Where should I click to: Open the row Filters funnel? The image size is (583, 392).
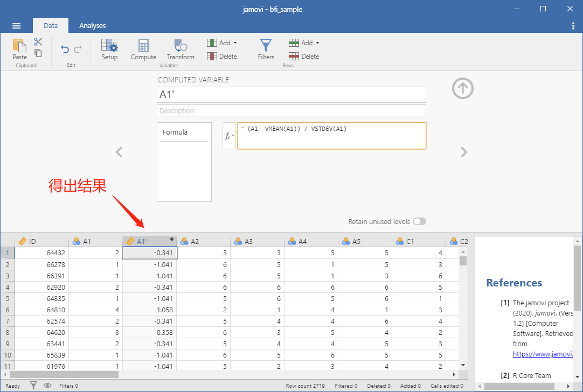(x=266, y=50)
